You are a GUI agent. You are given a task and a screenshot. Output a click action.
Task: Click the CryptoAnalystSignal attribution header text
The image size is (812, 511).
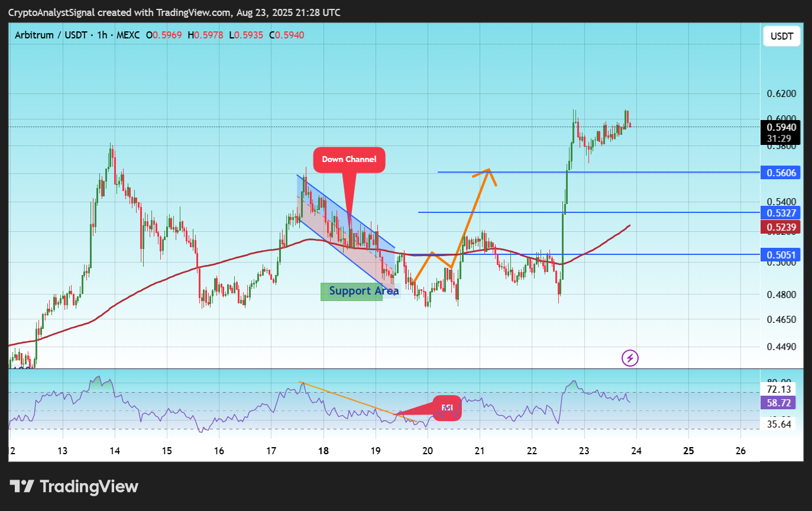174,12
